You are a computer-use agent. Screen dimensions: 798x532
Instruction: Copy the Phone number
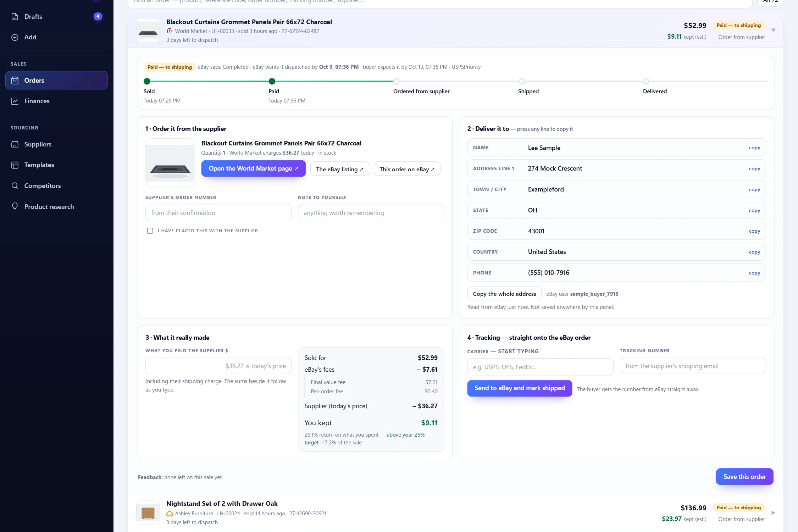click(754, 273)
